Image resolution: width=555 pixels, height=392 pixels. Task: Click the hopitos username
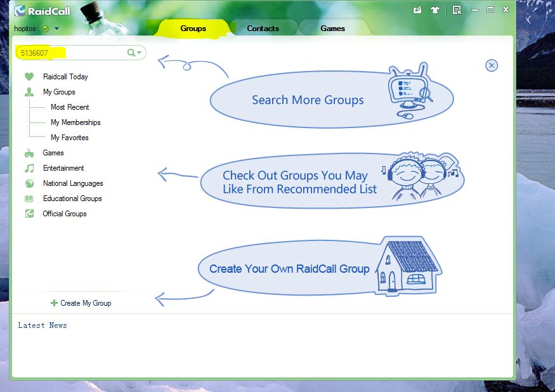(x=25, y=29)
